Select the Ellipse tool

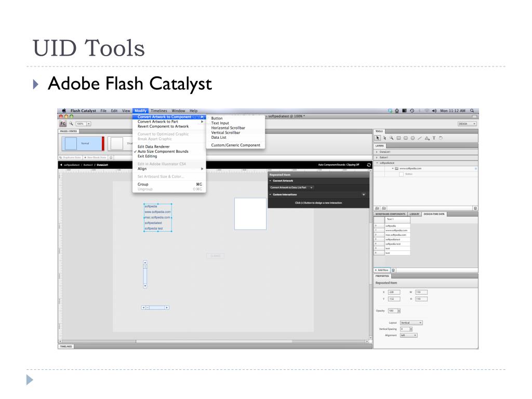point(413,138)
